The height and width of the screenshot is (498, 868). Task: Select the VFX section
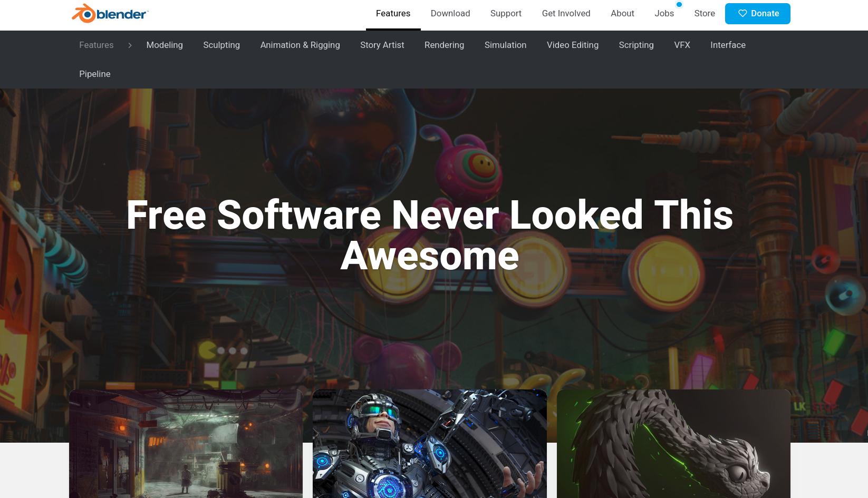[x=682, y=45]
